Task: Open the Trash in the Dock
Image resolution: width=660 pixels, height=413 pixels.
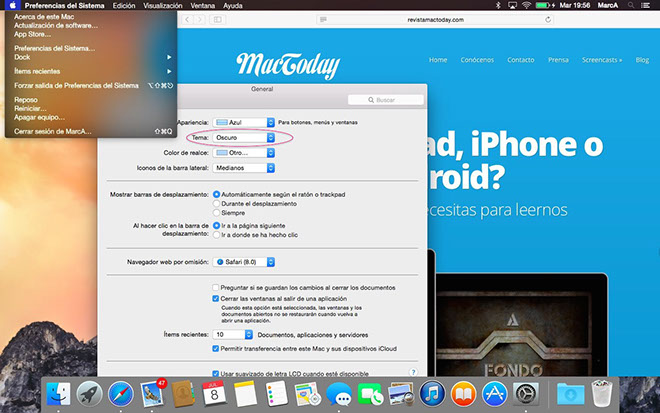Action: (601, 393)
